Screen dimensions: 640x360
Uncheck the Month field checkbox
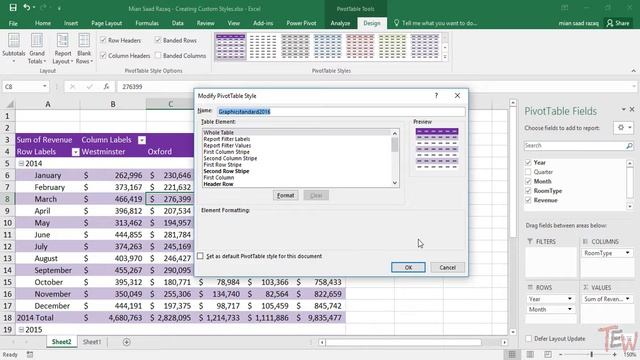(x=528, y=181)
